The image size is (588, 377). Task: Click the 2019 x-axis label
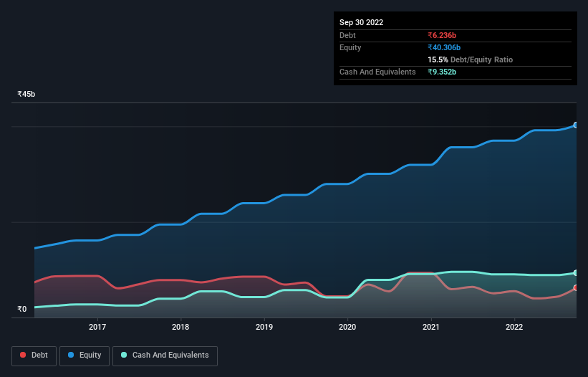coord(264,327)
